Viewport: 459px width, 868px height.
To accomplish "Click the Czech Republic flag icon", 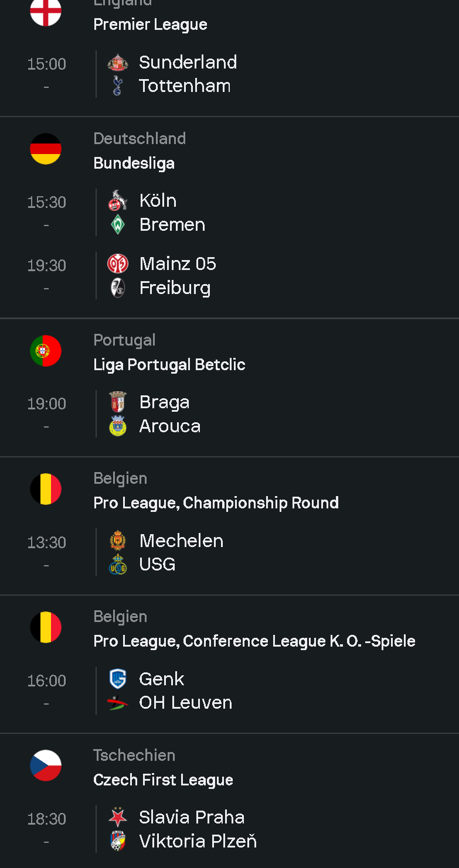I will click(46, 766).
